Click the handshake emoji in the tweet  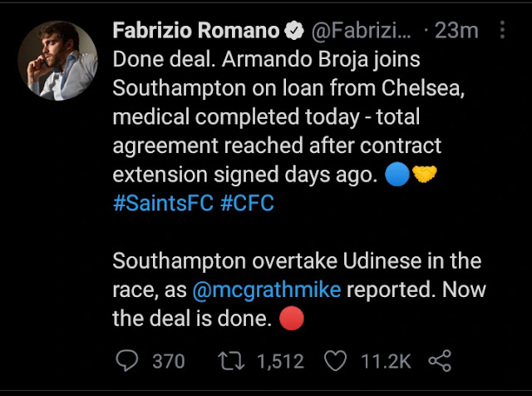point(425,176)
